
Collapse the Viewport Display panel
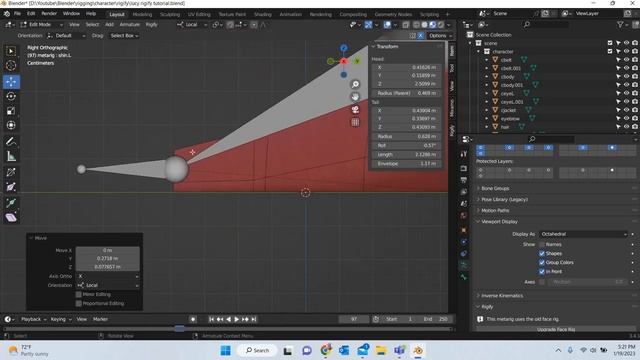click(x=499, y=222)
